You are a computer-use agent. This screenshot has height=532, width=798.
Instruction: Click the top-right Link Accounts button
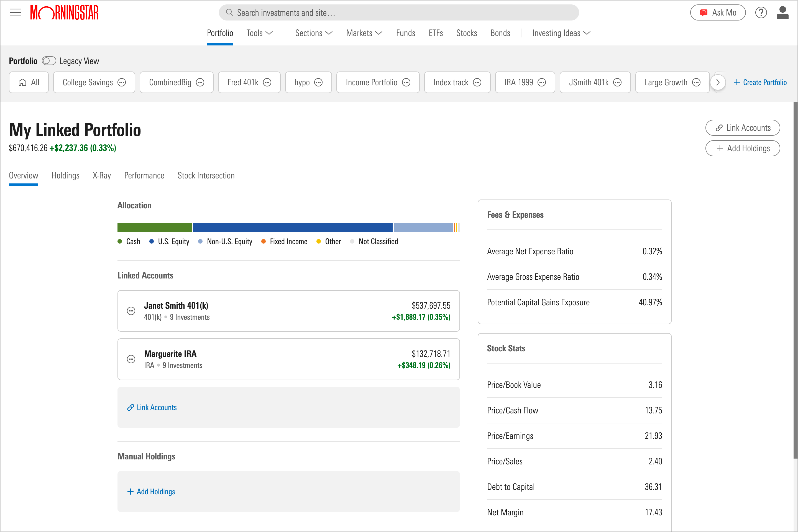point(742,128)
